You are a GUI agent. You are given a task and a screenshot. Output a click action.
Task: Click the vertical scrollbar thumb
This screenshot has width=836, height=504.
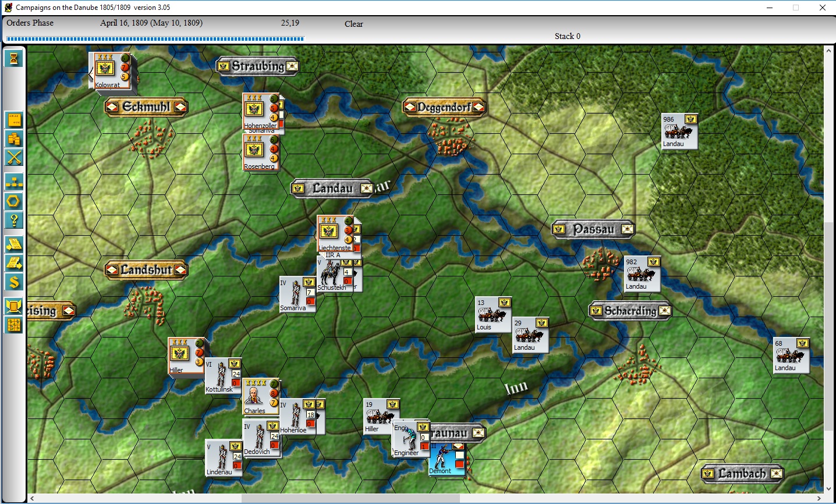pos(829,326)
